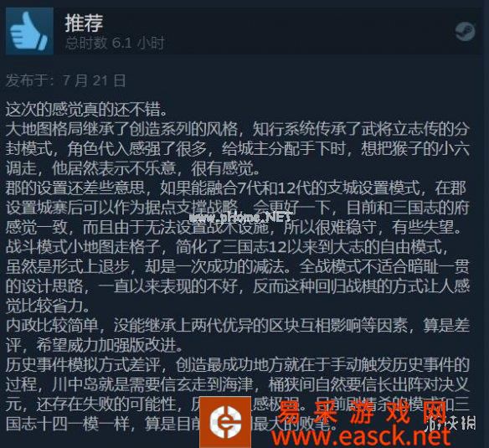The width and height of the screenshot is (489, 448).
Task: Click the line starting 战斗模式小地图走格子
Action: 227,247
